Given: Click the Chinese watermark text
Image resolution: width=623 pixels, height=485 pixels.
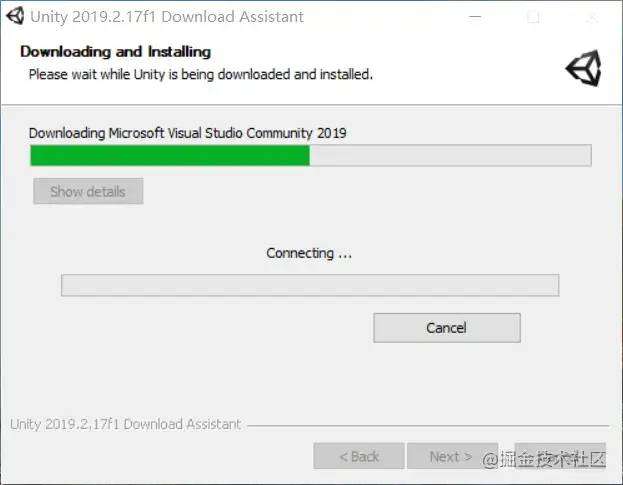Looking at the screenshot, I should pos(544,460).
